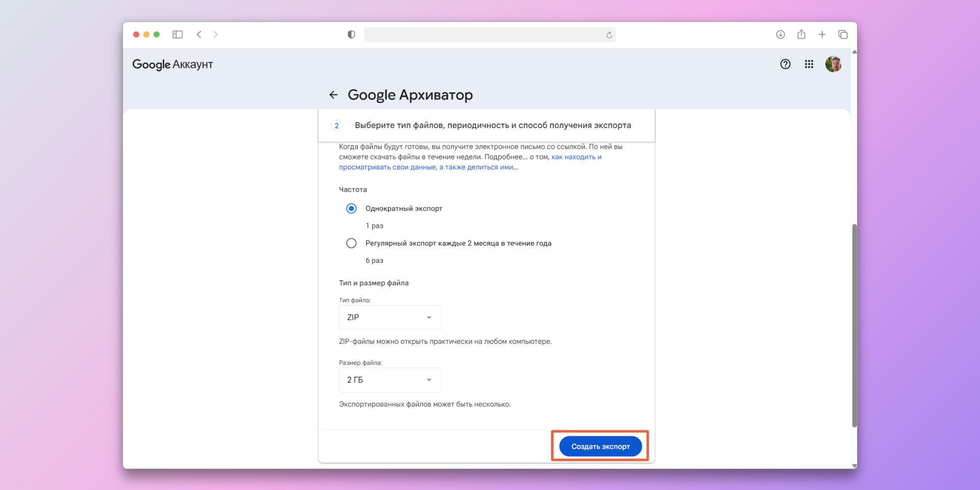Open a new tab with the plus icon
This screenshot has height=490, width=980.
click(x=822, y=35)
